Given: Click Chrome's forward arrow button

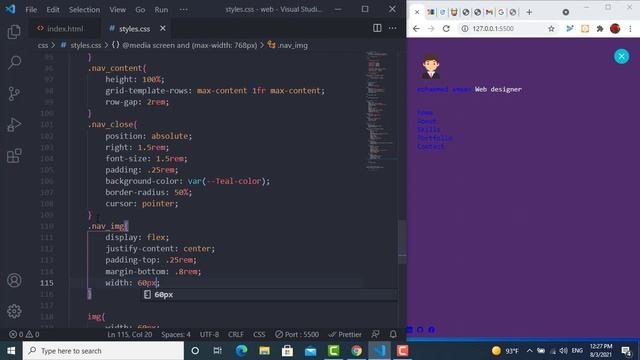Looking at the screenshot, I should pyautogui.click(x=431, y=29).
